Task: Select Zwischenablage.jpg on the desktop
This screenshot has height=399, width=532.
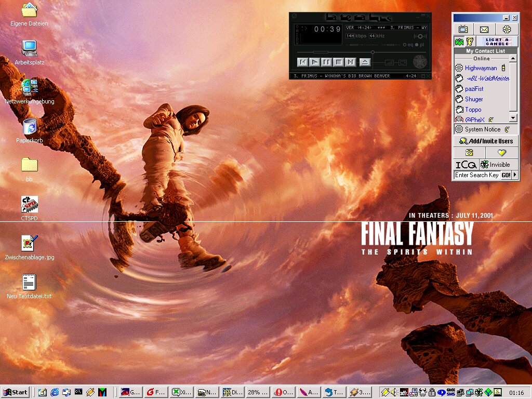Action: coord(29,248)
